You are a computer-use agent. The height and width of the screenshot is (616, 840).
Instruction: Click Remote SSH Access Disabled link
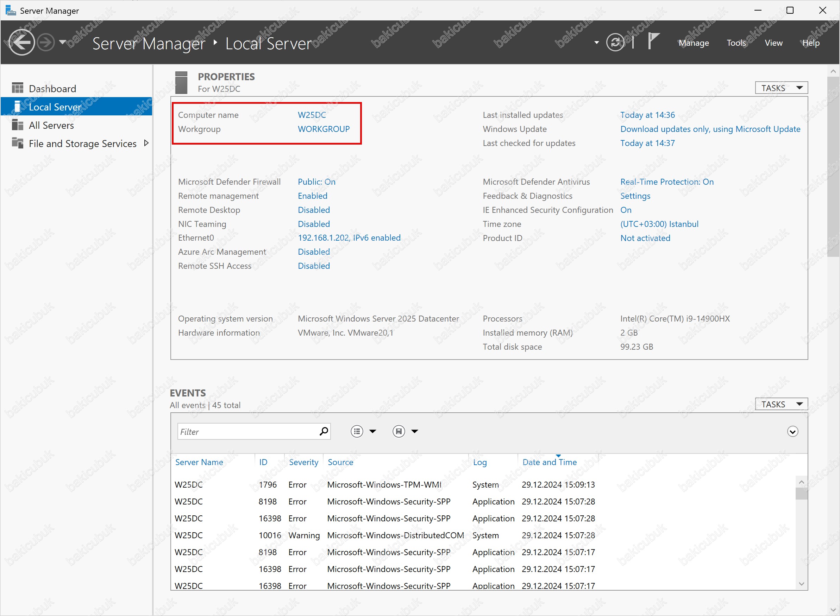313,266
